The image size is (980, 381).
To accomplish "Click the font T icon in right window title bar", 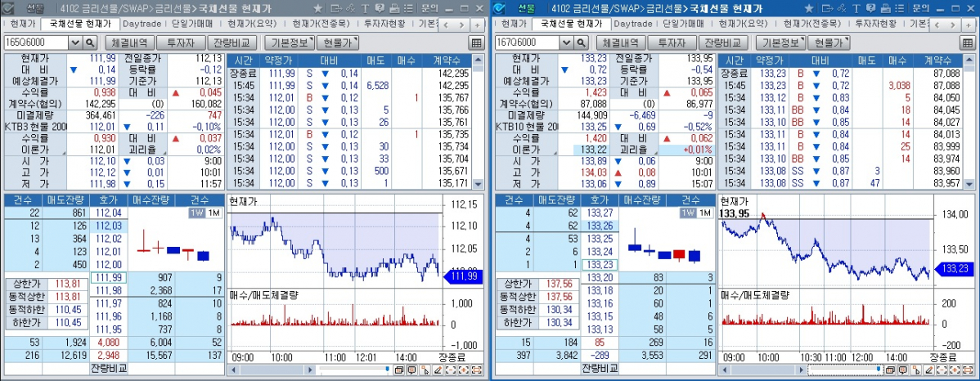I will click(856, 9).
